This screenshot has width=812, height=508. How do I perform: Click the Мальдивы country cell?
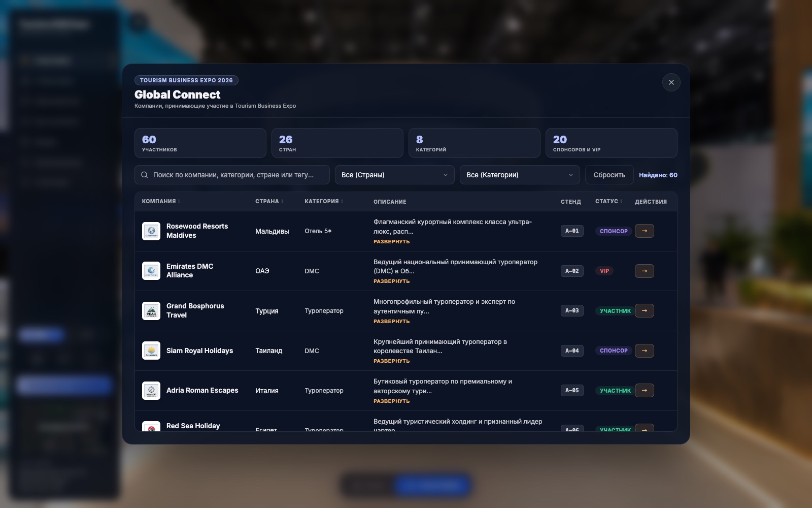pyautogui.click(x=272, y=231)
